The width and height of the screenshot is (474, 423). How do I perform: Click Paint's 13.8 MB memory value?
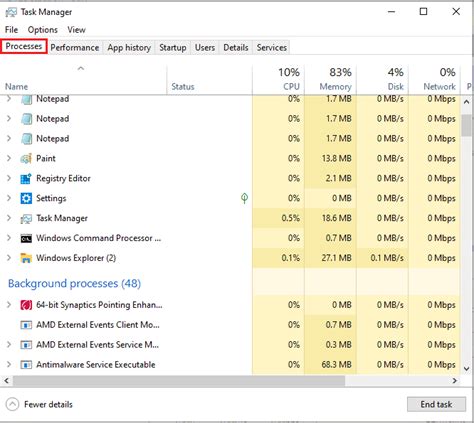point(337,158)
